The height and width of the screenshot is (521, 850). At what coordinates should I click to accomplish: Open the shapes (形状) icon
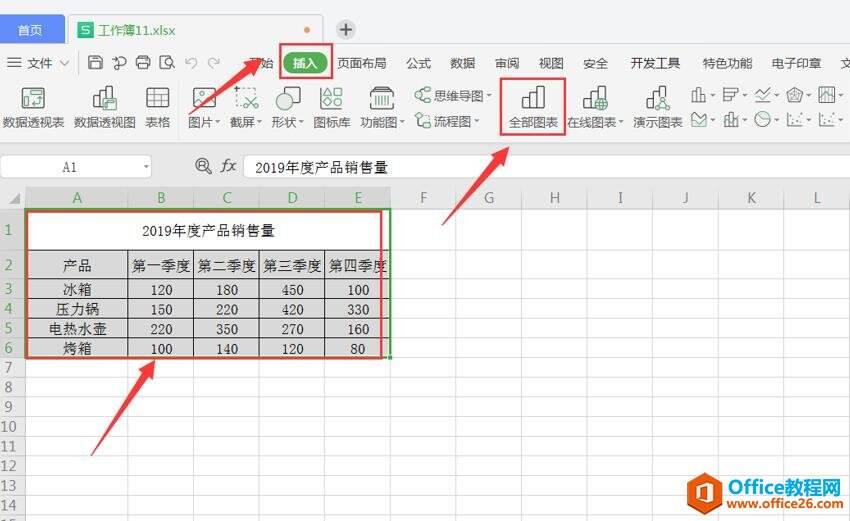(288, 99)
